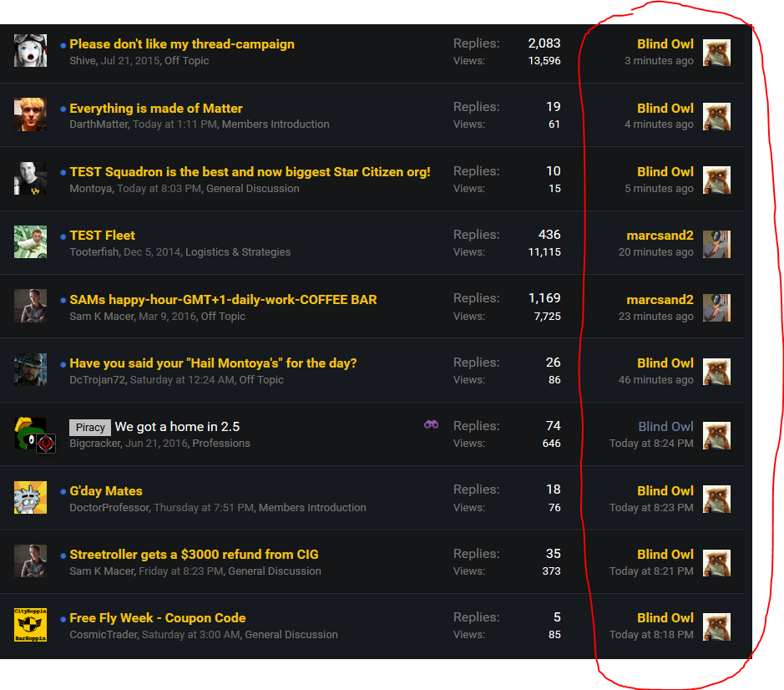
Task: Open "Everything is made of Matter" thread
Action: coord(156,109)
